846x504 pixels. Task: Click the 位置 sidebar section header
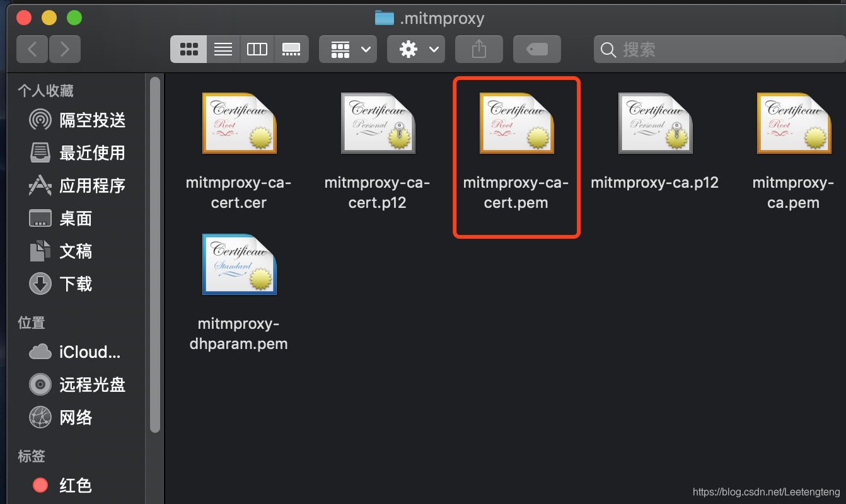(x=32, y=323)
